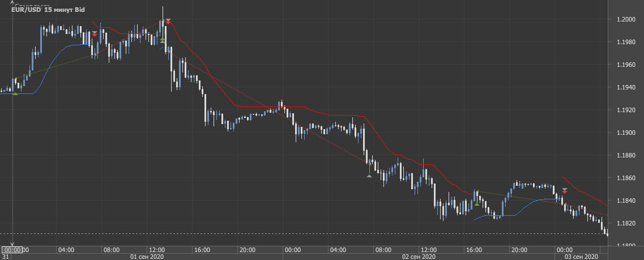Click the 04:00 time label under 01 сен 2020

click(66, 249)
